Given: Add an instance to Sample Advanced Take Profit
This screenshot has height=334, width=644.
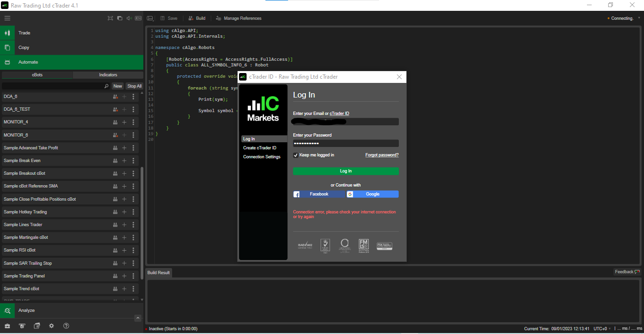Looking at the screenshot, I should point(124,148).
